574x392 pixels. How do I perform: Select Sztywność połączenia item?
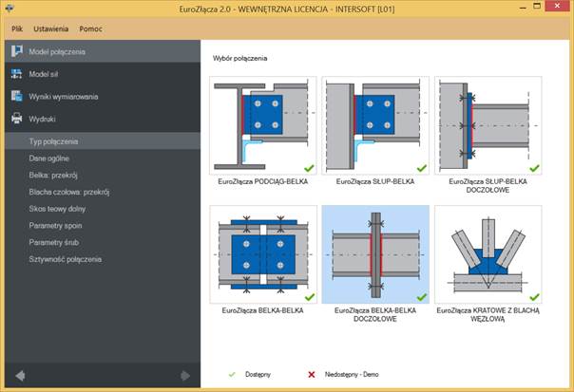pyautogui.click(x=103, y=259)
